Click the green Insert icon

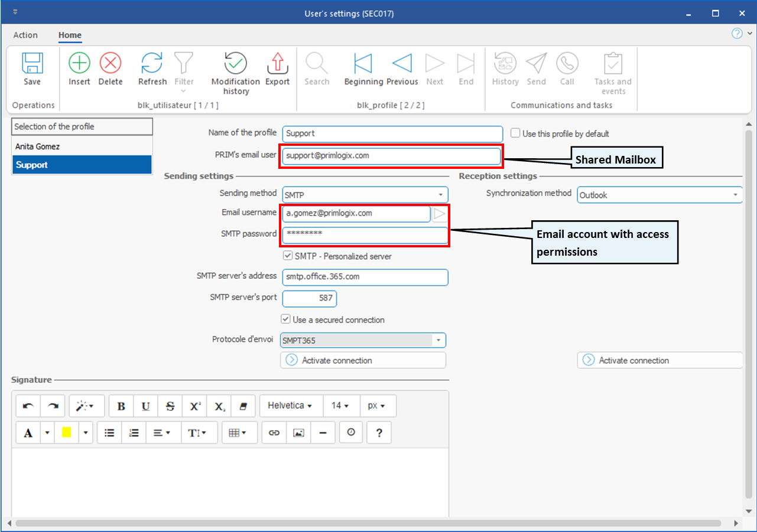click(79, 63)
